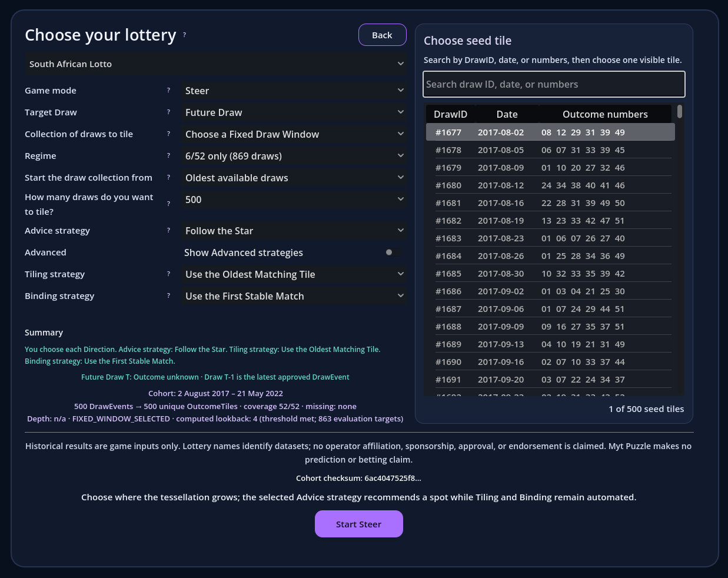The height and width of the screenshot is (578, 728).
Task: Click the Start Steer button
Action: 359,524
